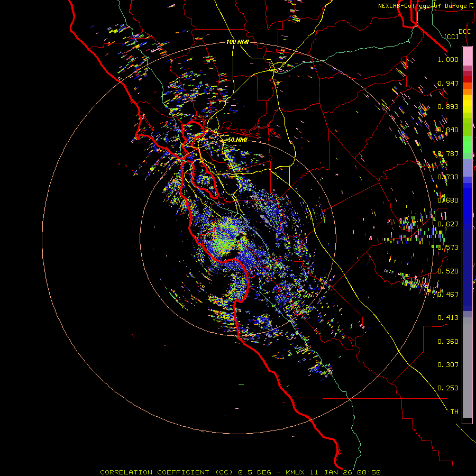
Task: Select the 0.253 legend value
Action: click(448, 388)
